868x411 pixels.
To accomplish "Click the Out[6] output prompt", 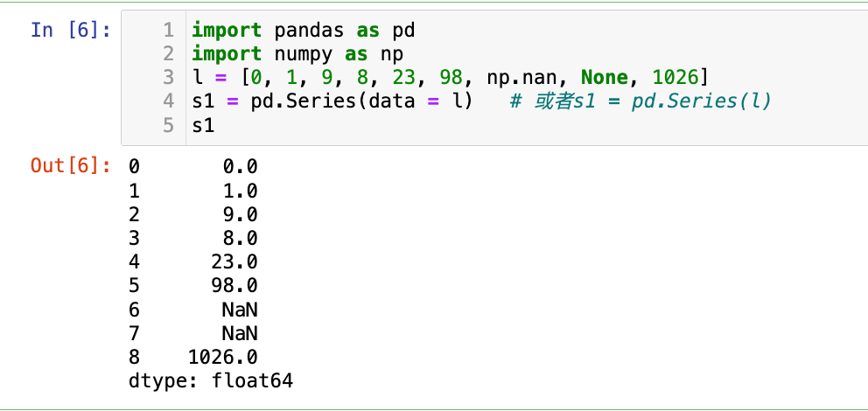I will 70,166.
